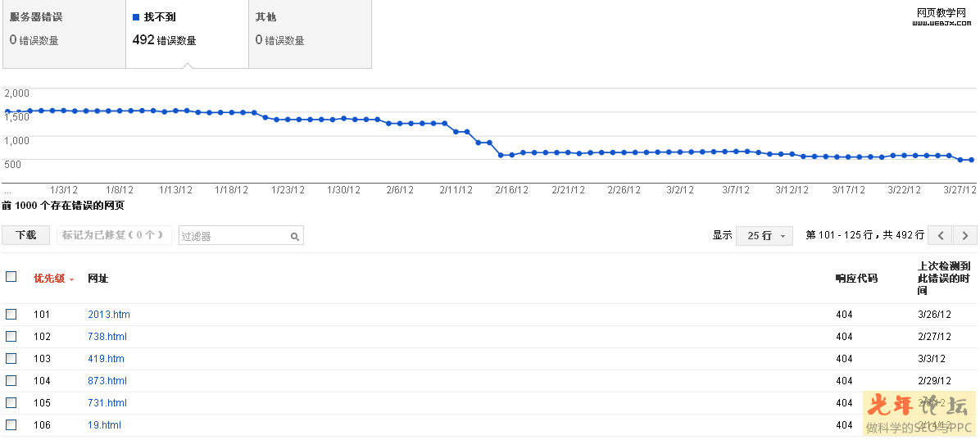Go to next page of results
980x440 pixels.
click(x=966, y=235)
